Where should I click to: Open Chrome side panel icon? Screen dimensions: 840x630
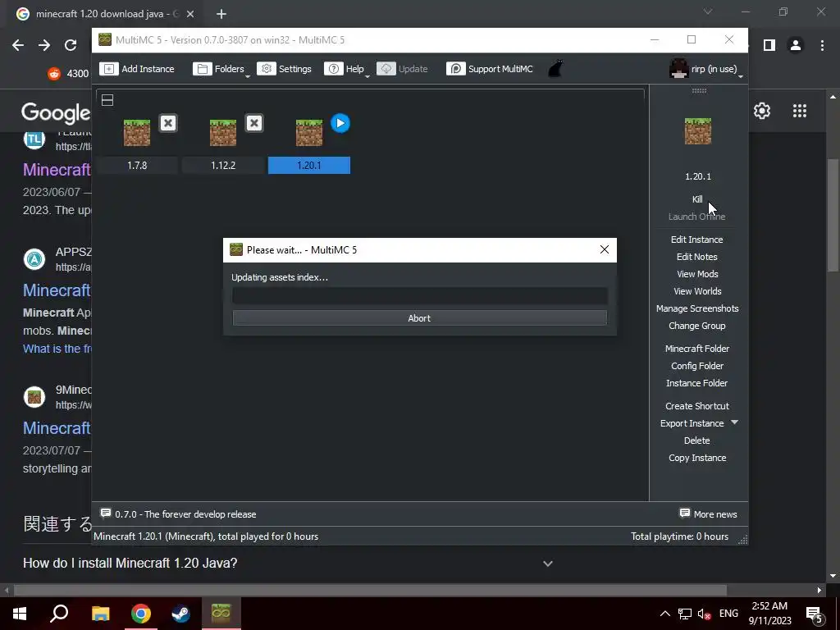tap(769, 45)
